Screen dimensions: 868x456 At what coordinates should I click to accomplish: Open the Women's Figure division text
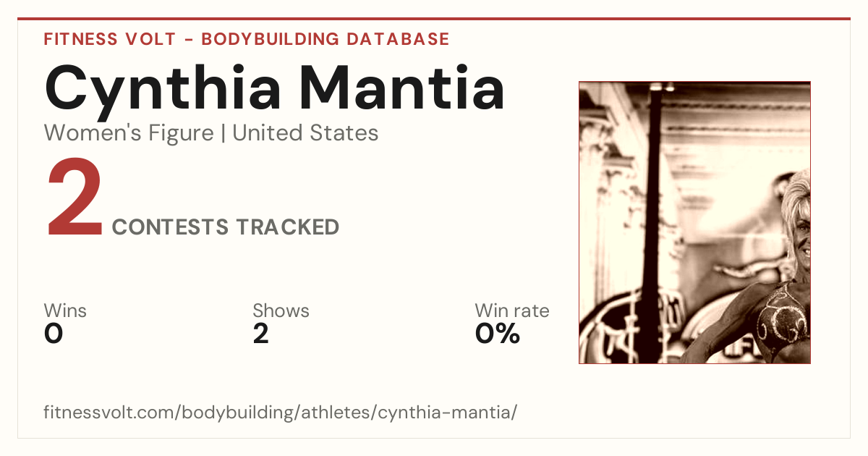pos(129,133)
